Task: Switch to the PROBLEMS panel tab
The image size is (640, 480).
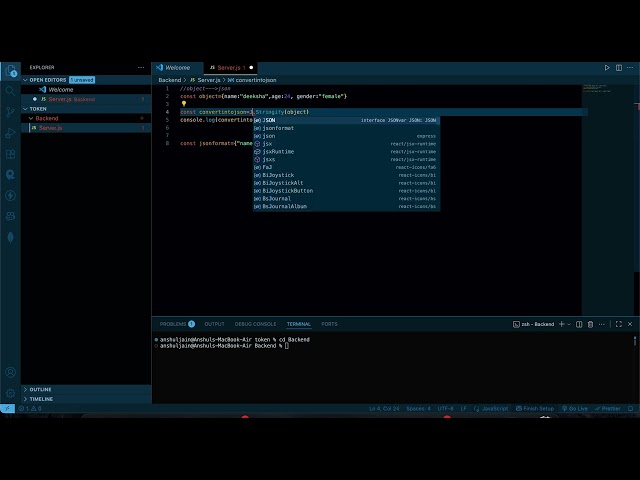Action: 177,324
